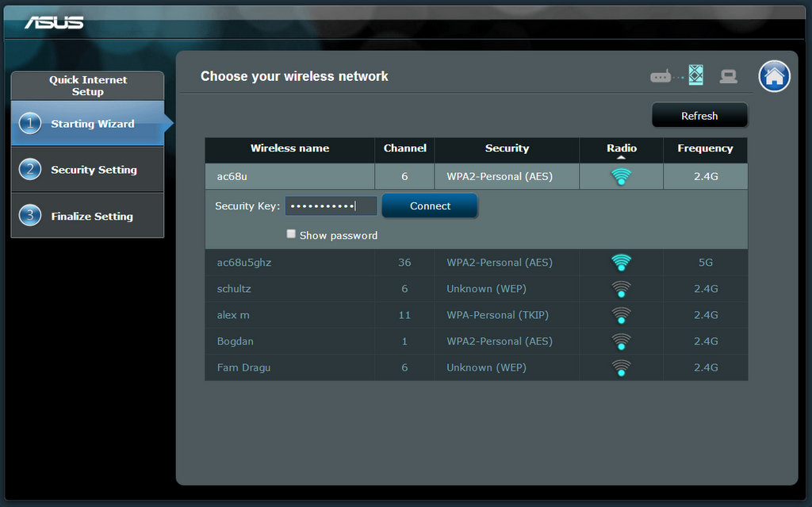Click the Security Key label

coord(247,205)
